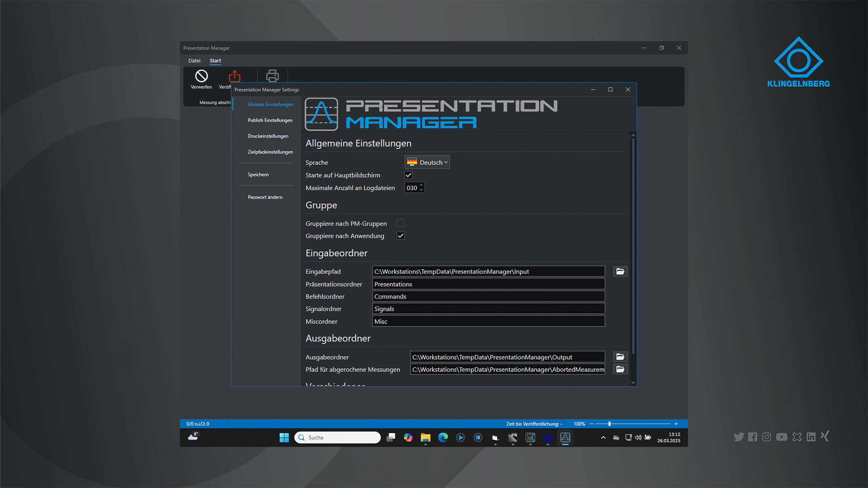The image size is (868, 488).
Task: Toggle Starte auf Hauptbildschirm checkbox
Action: (x=409, y=175)
